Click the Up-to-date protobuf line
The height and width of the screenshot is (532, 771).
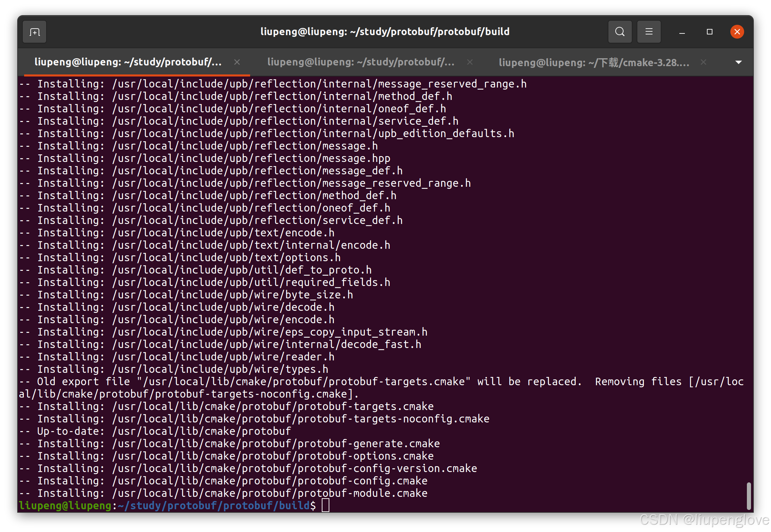click(x=155, y=431)
